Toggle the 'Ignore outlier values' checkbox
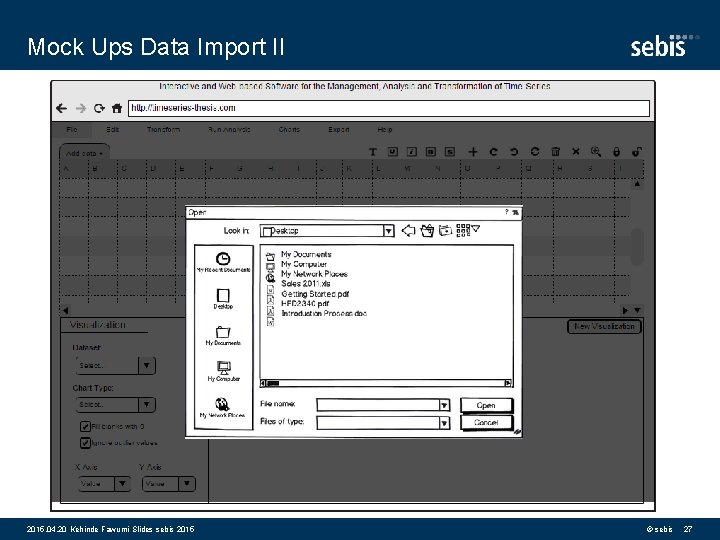The width and height of the screenshot is (720, 540). click(85, 443)
